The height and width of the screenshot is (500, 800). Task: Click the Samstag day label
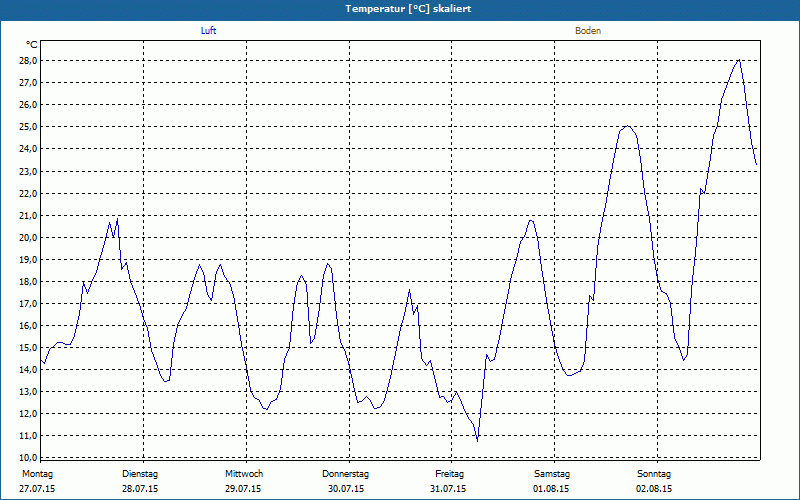[x=552, y=474]
